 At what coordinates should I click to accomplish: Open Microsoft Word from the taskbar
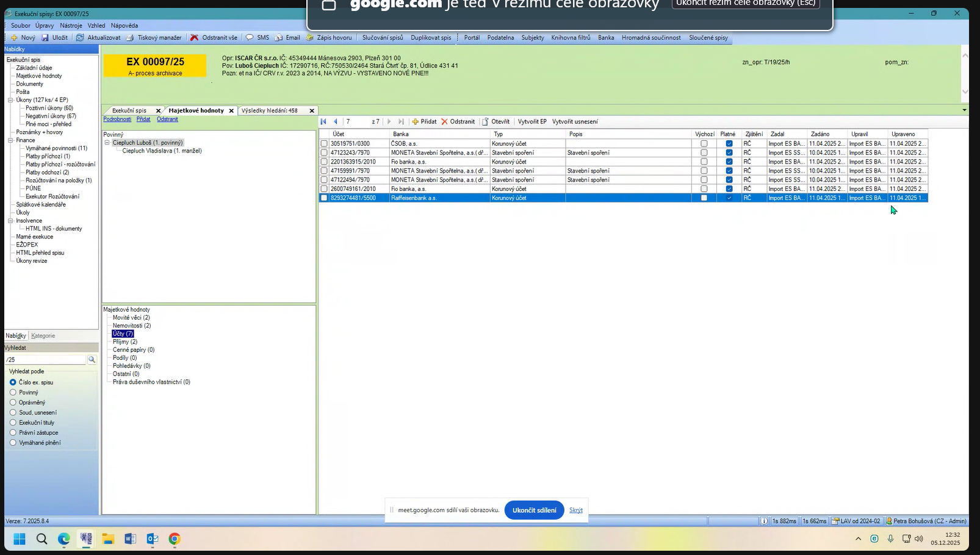pyautogui.click(x=130, y=539)
